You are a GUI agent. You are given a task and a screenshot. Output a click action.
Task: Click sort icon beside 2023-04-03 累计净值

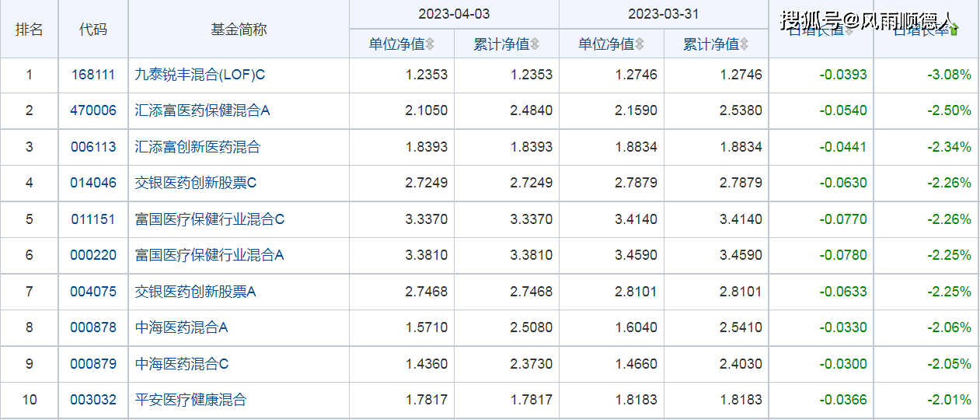(535, 45)
